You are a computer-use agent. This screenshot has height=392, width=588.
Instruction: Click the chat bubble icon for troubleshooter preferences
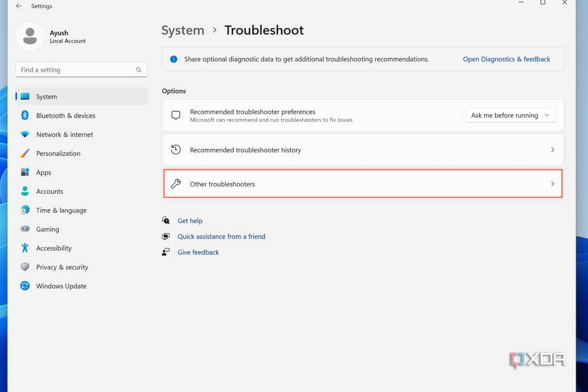click(x=176, y=115)
